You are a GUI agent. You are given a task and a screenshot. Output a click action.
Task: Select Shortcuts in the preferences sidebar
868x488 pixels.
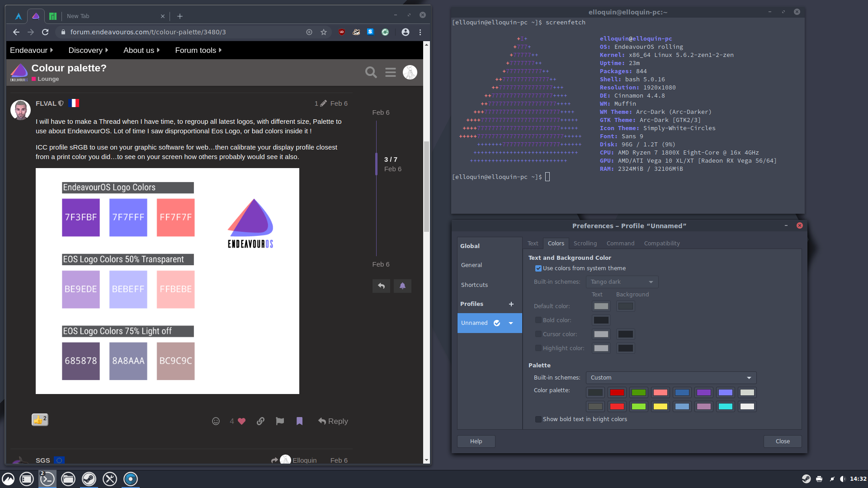pyautogui.click(x=490, y=285)
